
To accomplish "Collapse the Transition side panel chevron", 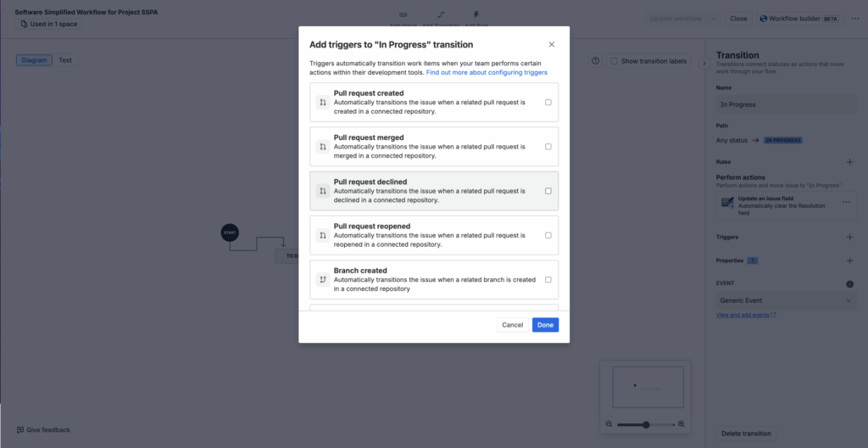I will (x=704, y=63).
